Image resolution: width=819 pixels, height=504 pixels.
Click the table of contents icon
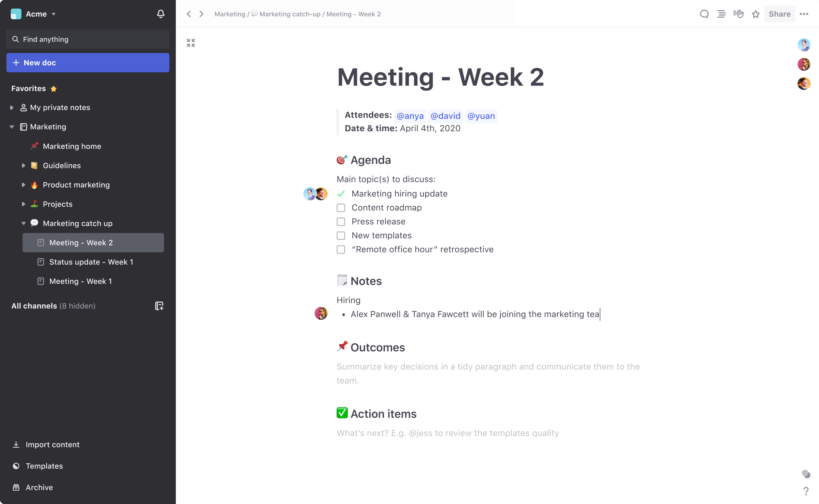(x=720, y=13)
